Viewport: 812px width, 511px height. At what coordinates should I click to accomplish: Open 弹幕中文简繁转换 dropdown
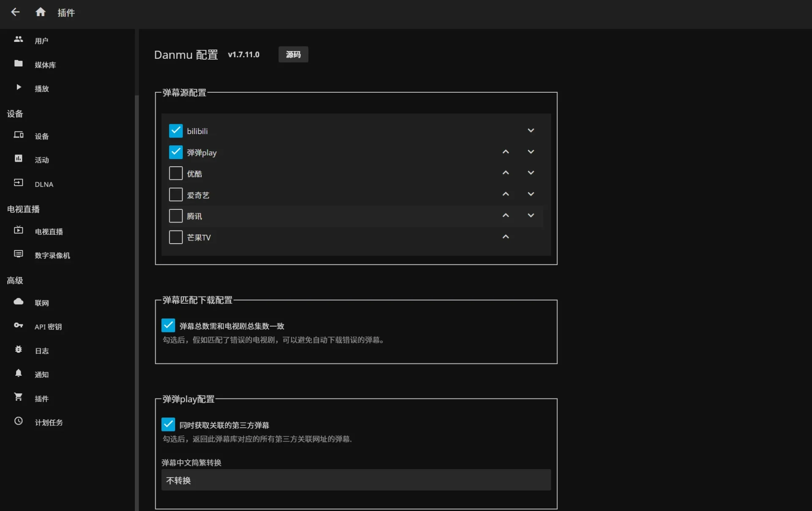tap(356, 480)
